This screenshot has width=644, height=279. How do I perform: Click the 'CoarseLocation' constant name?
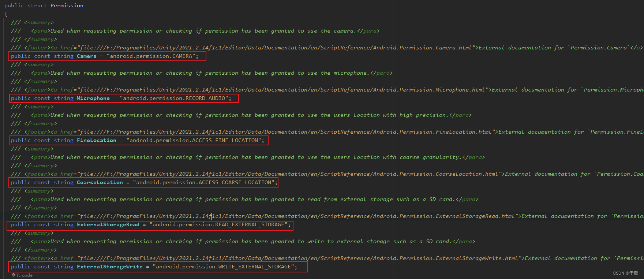tap(100, 182)
